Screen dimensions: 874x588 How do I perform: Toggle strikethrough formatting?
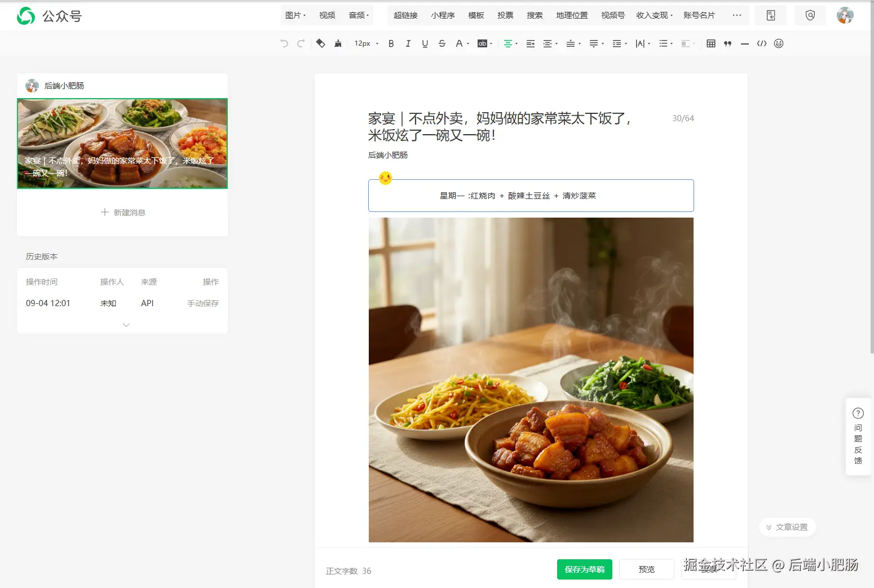point(442,43)
